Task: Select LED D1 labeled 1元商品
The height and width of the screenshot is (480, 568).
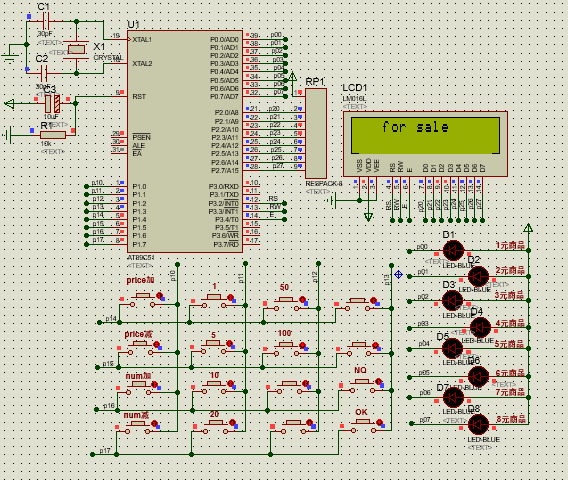Action: (453, 250)
